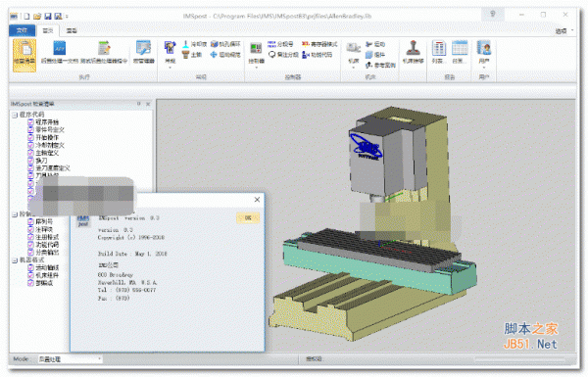
Task: Open the APT post-process document icon
Action: (60, 48)
